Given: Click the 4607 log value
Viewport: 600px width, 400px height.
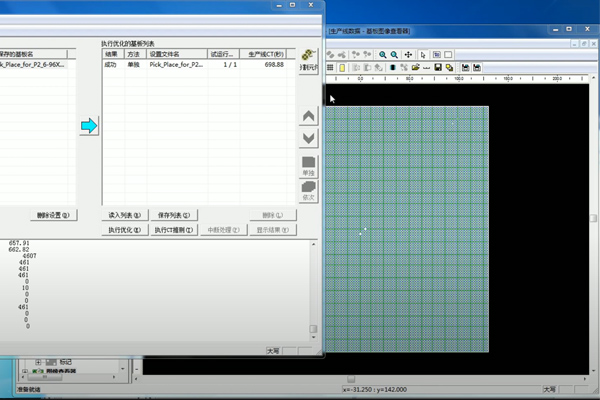Looking at the screenshot, I should [29, 256].
